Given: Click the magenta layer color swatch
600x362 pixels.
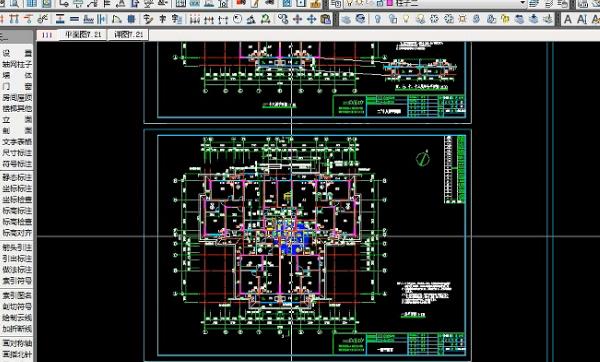Looking at the screenshot, I should [x=390, y=3].
